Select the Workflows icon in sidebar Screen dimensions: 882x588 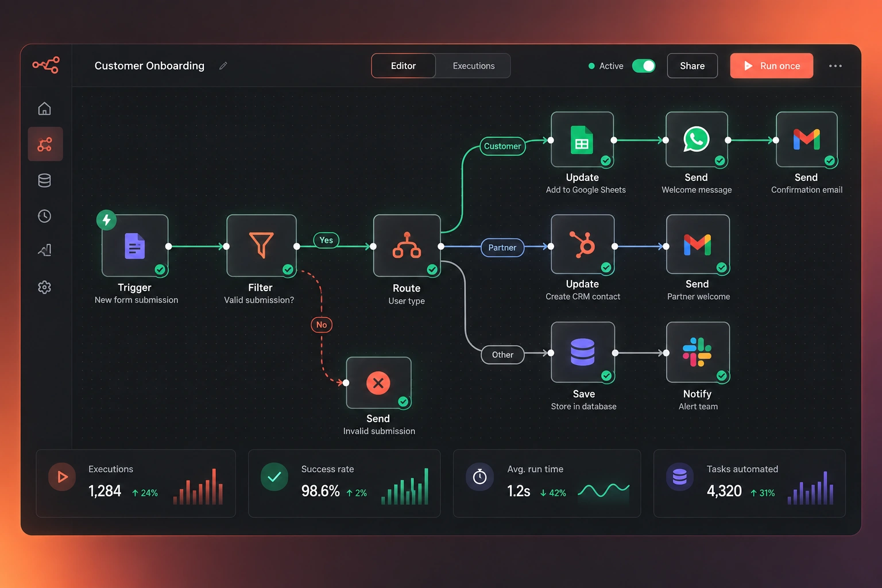pos(45,144)
